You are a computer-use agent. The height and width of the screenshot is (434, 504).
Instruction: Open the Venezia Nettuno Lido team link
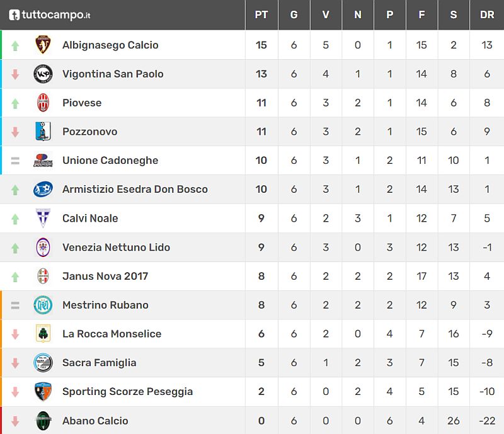point(116,248)
